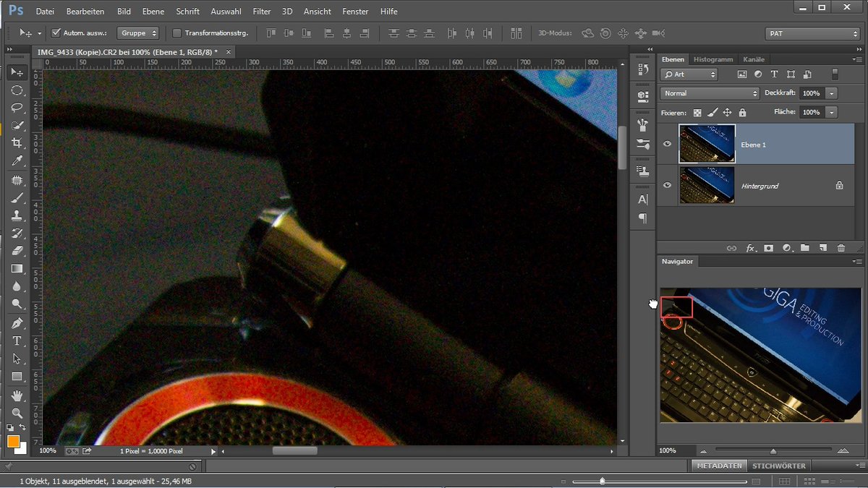Viewport: 868px width, 488px height.
Task: Open the Gruppe selection dropdown
Action: tap(138, 33)
